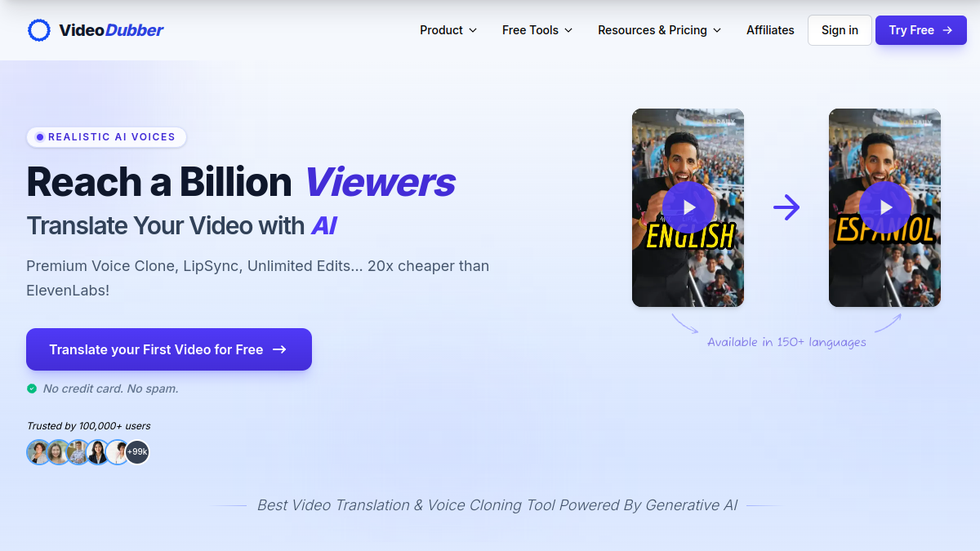Image resolution: width=980 pixels, height=551 pixels.
Task: Click the first user avatar under Trusted by
Action: (x=38, y=452)
